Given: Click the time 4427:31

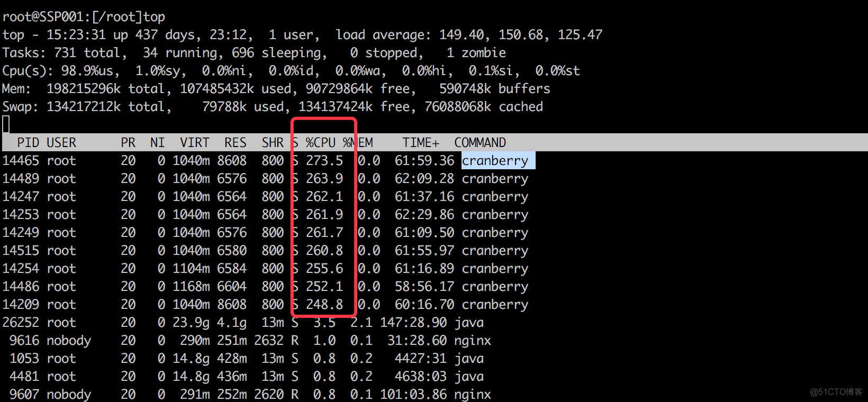Looking at the screenshot, I should click(421, 359).
